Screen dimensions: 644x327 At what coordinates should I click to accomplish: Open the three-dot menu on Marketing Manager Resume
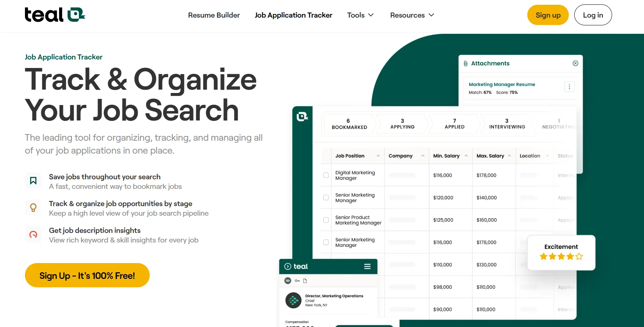[x=569, y=87]
